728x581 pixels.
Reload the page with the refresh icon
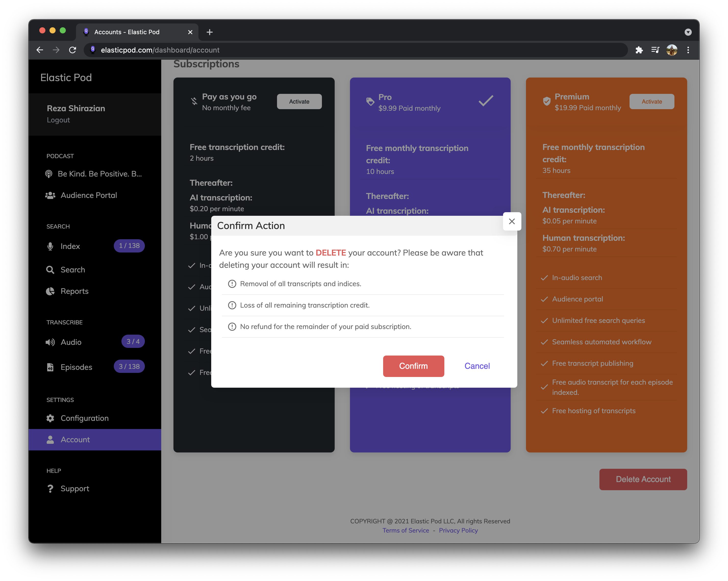[72, 50]
